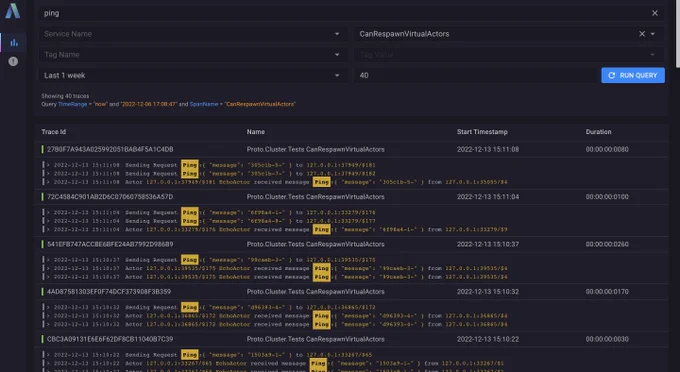Open the Service Name dropdown
680x372 pixels.
pyautogui.click(x=193, y=34)
